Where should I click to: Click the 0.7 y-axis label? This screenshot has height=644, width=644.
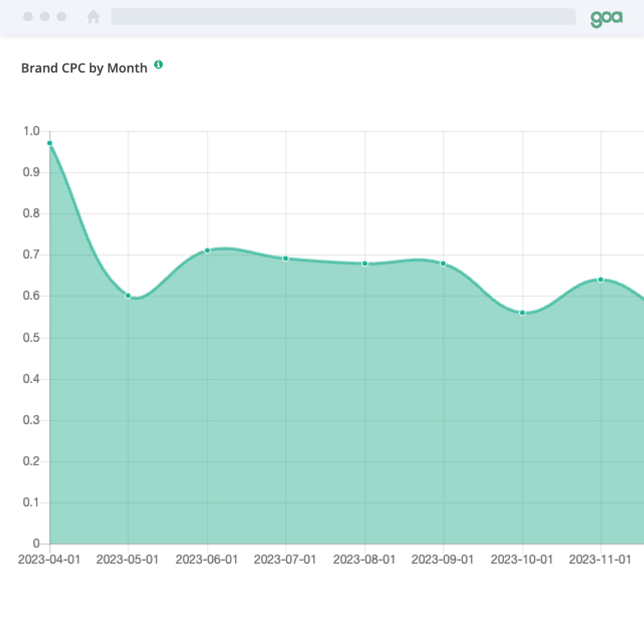[x=31, y=255]
